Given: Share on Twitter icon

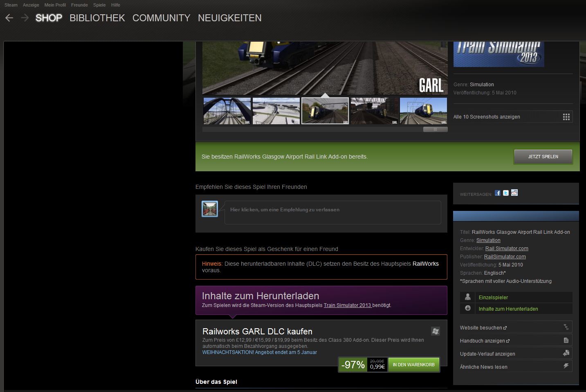Looking at the screenshot, I should (x=506, y=193).
